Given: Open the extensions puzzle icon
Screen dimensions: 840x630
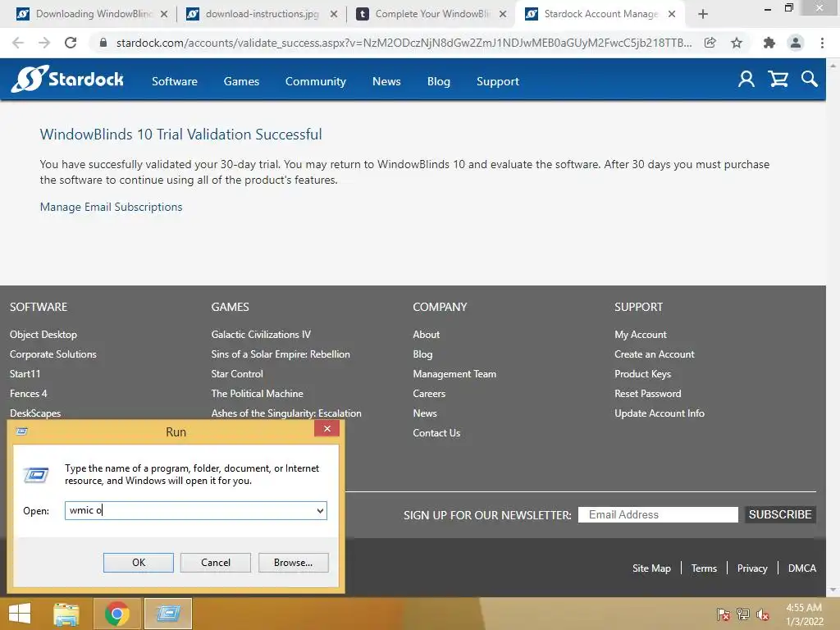Looking at the screenshot, I should pyautogui.click(x=769, y=43).
